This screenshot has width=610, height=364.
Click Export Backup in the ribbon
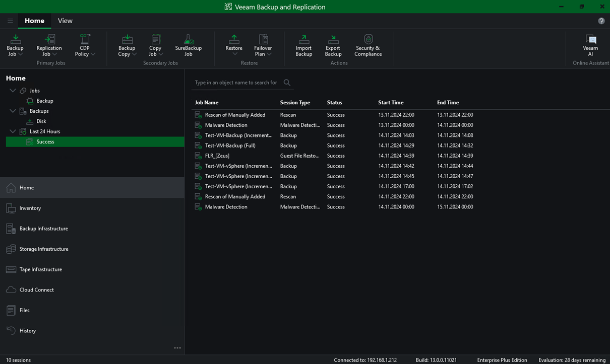333,45
